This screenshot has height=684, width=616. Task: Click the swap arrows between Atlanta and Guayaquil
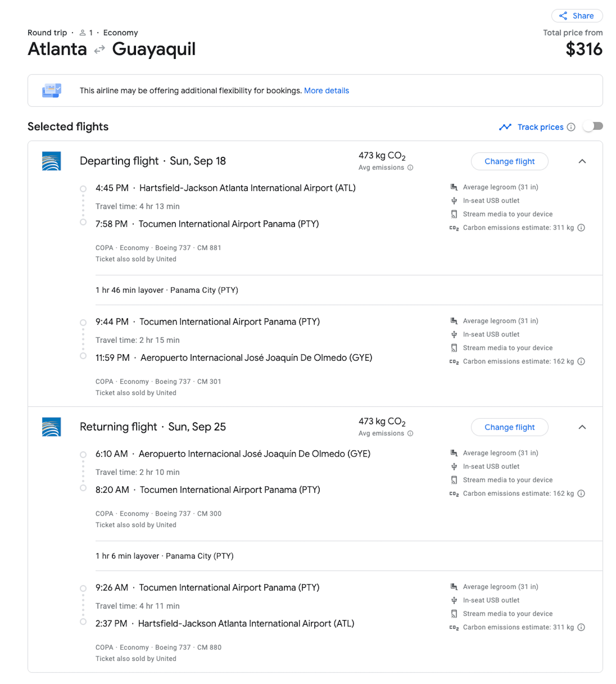[99, 49]
